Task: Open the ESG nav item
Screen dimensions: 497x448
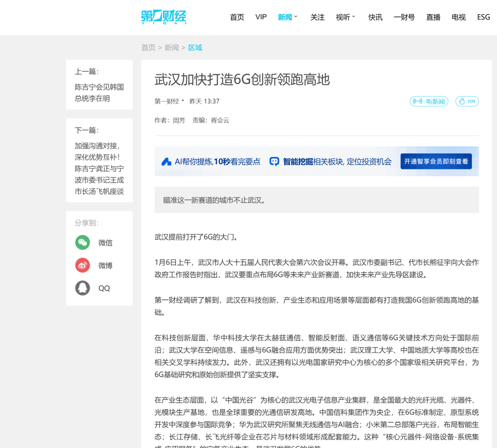Action: coord(484,17)
